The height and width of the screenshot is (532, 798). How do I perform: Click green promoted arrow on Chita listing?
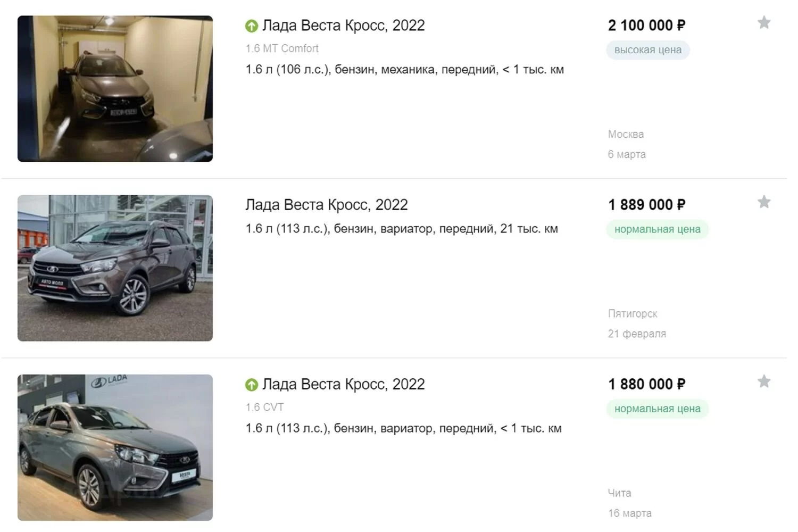252,385
